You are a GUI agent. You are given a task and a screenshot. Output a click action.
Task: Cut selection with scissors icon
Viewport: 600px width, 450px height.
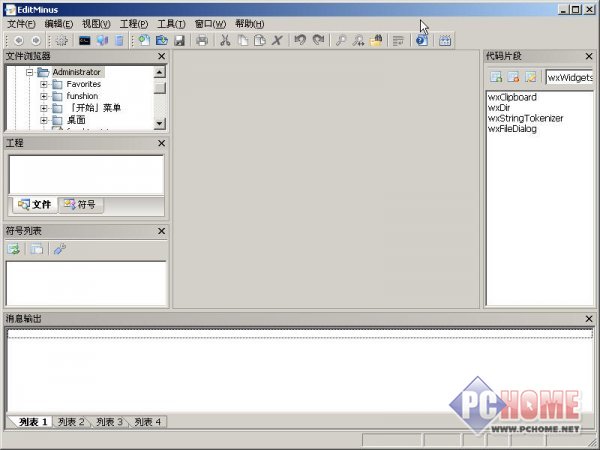[225, 40]
